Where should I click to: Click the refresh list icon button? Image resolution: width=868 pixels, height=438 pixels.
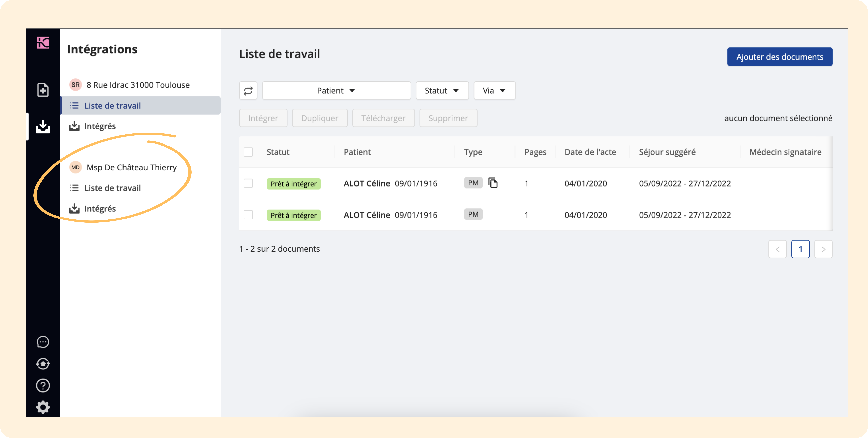pos(248,91)
